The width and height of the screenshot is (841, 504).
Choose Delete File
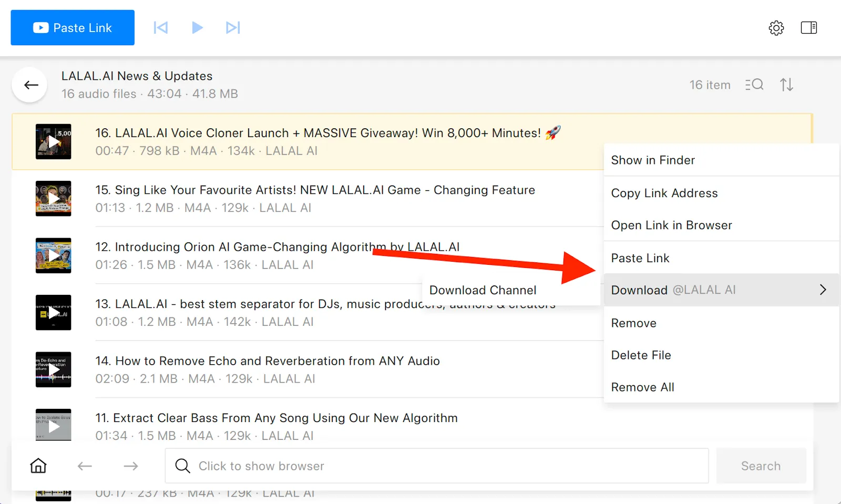721,355
